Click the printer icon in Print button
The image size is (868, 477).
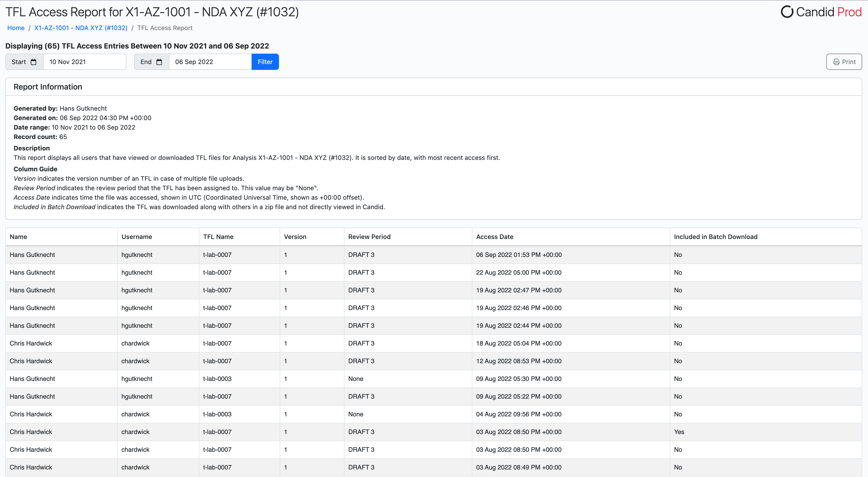[836, 62]
